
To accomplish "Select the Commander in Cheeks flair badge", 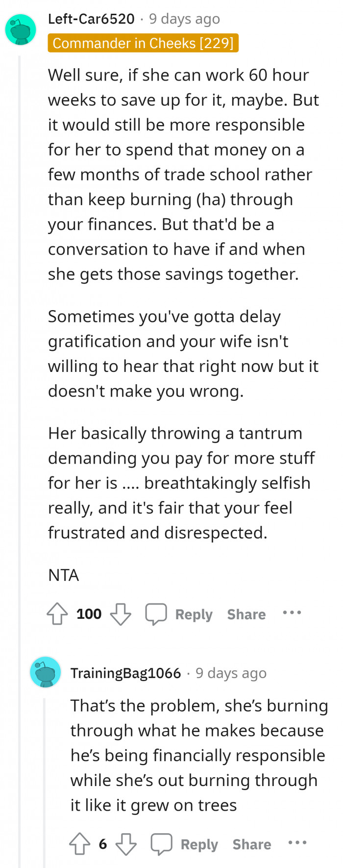I will 143,43.
